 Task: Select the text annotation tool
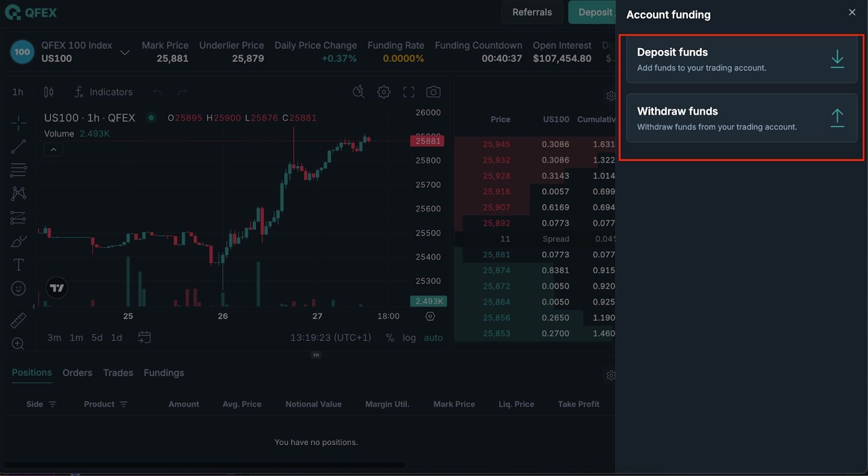point(18,265)
